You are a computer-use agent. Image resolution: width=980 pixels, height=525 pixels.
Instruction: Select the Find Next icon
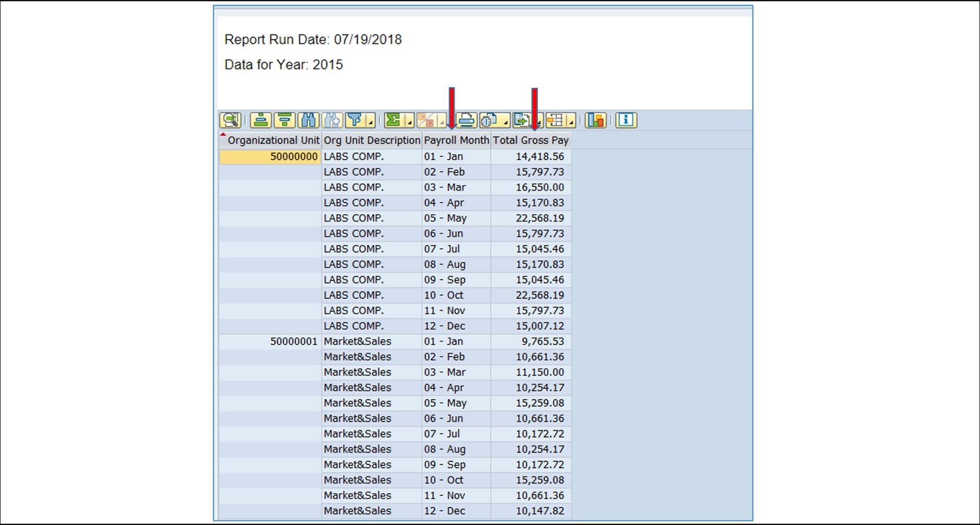[x=332, y=121]
